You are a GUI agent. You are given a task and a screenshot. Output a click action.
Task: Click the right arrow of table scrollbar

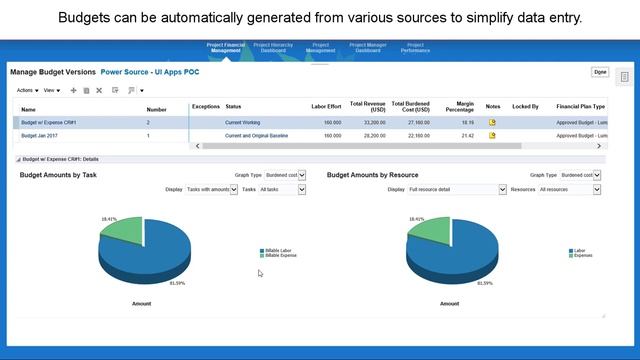point(599,146)
